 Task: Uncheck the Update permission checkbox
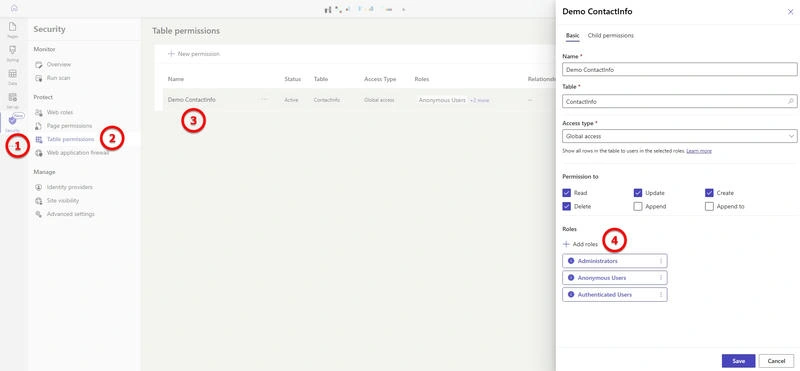click(x=638, y=193)
